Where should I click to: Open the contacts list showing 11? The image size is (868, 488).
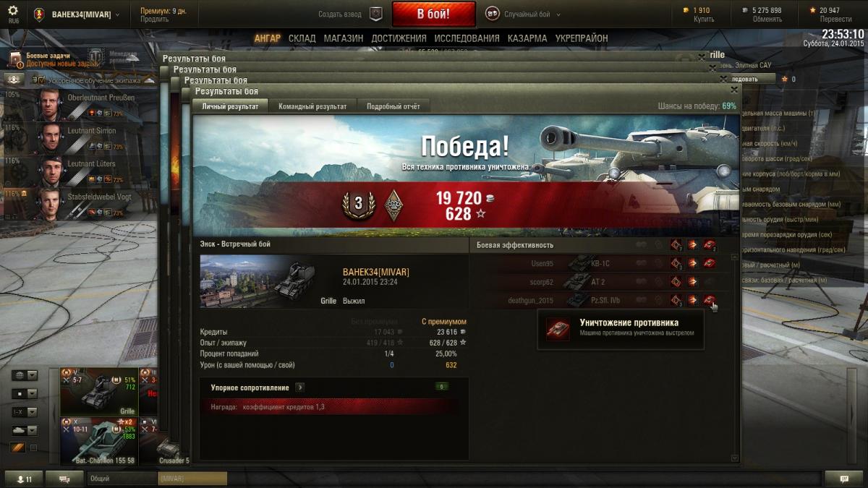[24, 479]
